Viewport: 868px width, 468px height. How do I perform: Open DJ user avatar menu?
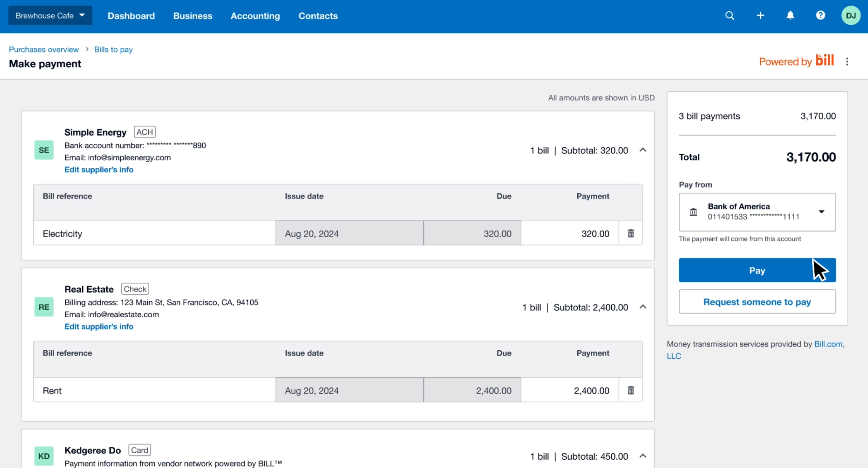click(x=851, y=16)
